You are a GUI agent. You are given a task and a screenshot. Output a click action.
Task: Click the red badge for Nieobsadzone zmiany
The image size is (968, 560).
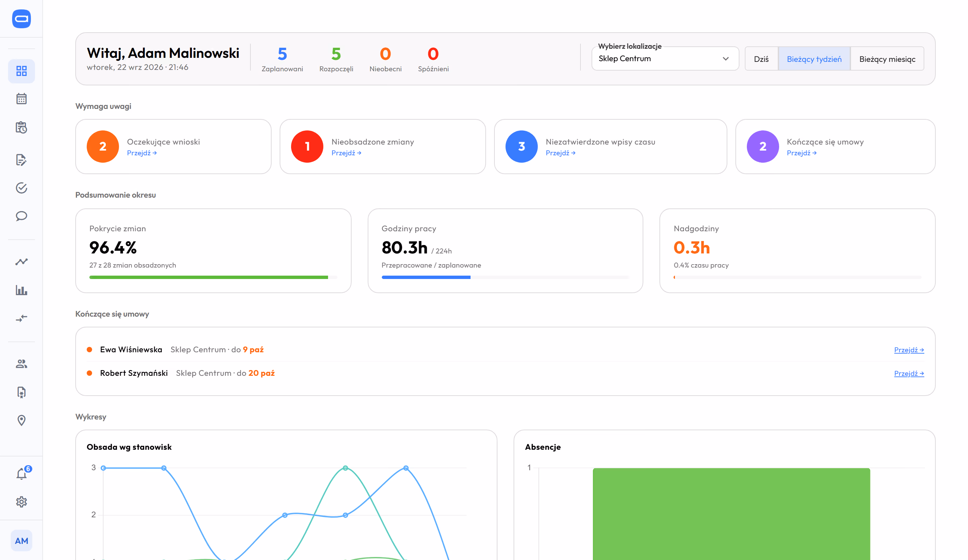[x=307, y=146]
